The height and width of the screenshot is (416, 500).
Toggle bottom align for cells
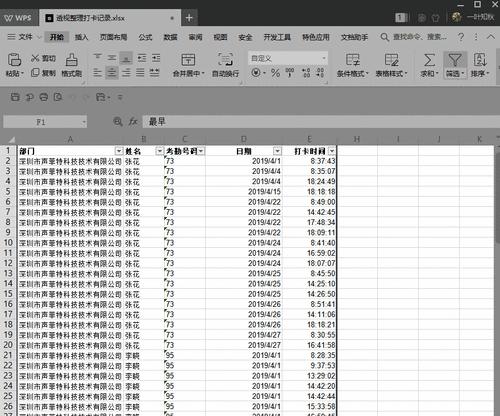[126, 58]
